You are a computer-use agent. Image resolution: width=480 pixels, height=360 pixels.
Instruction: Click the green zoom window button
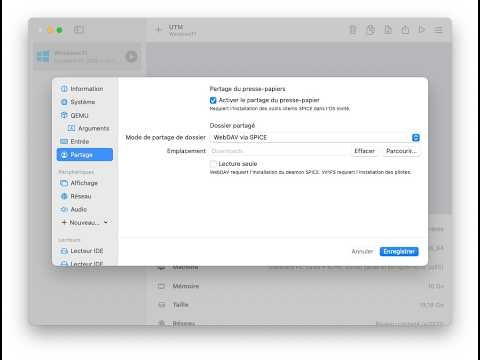click(x=59, y=30)
